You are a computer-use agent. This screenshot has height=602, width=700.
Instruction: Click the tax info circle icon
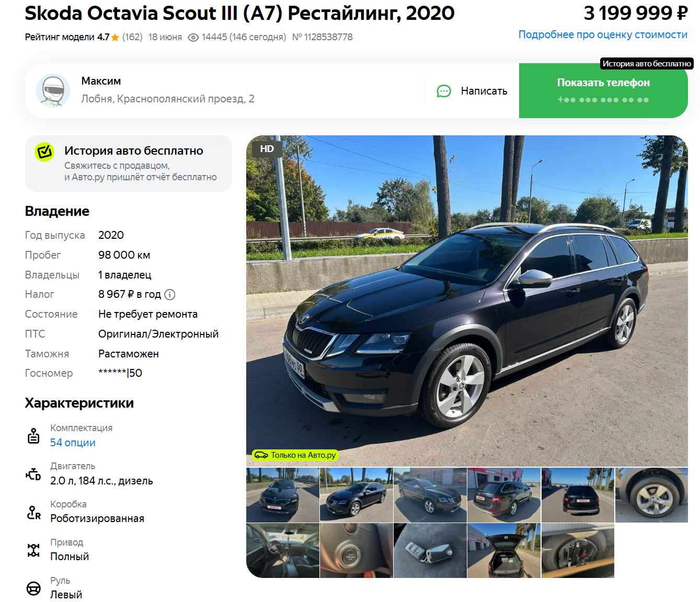point(169,295)
